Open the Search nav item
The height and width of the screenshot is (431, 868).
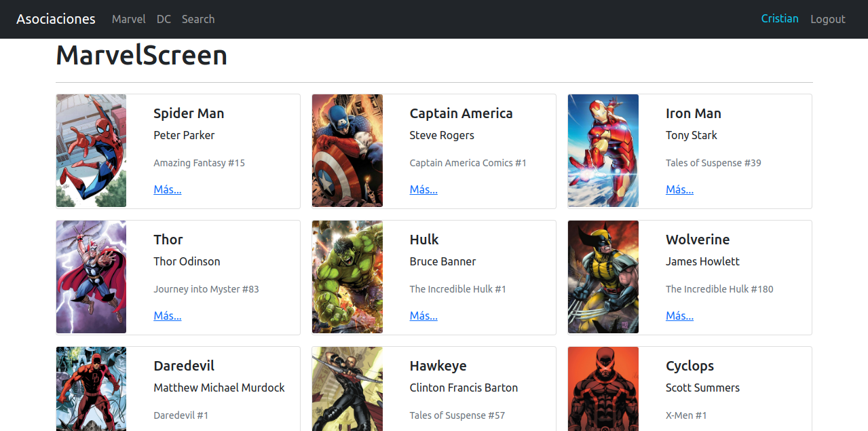coord(198,19)
